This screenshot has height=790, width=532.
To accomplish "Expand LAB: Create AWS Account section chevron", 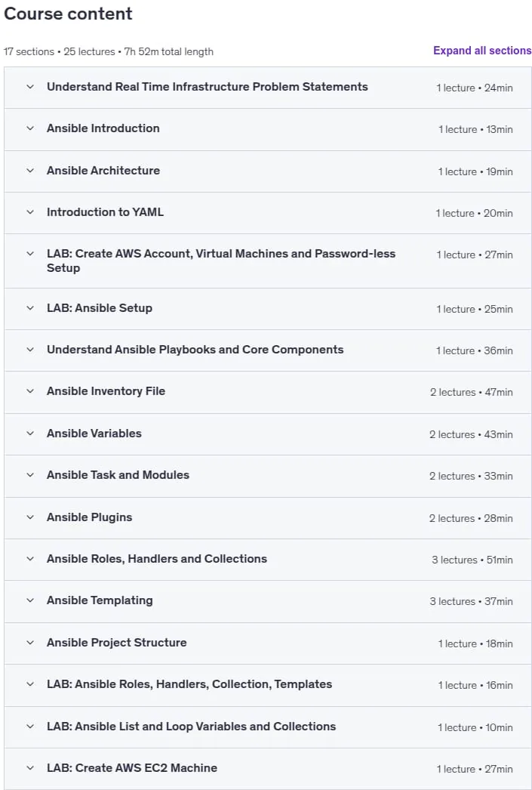I will (30, 254).
